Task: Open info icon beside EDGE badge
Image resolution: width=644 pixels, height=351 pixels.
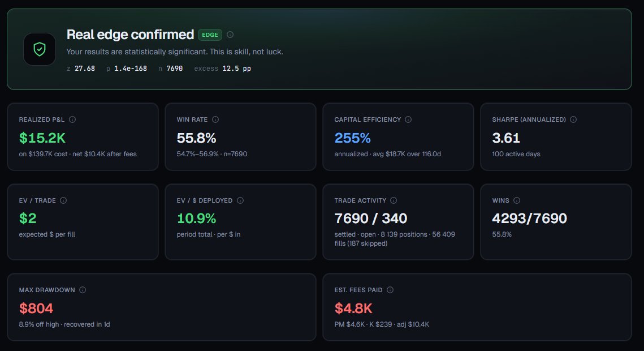Action: coord(230,35)
